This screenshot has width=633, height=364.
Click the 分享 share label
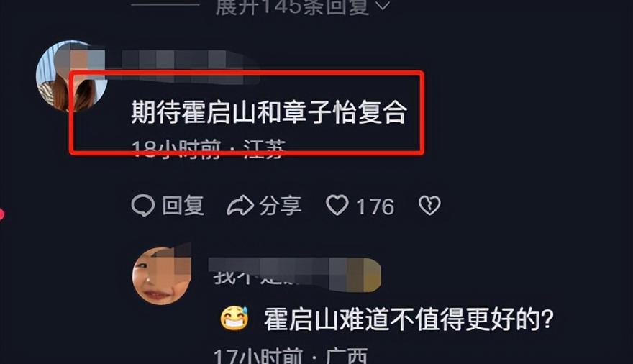[x=280, y=206]
